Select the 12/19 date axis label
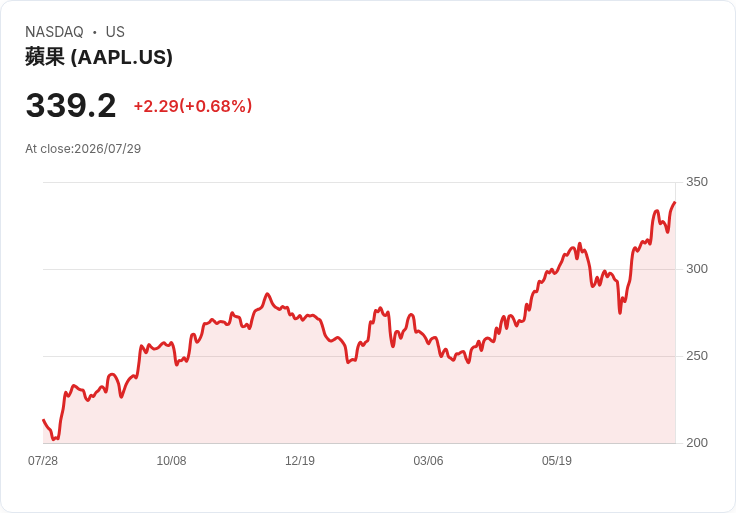 (300, 461)
